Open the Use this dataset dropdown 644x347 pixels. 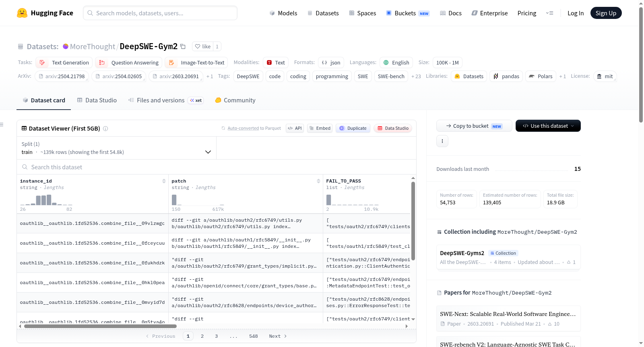pyautogui.click(x=548, y=126)
